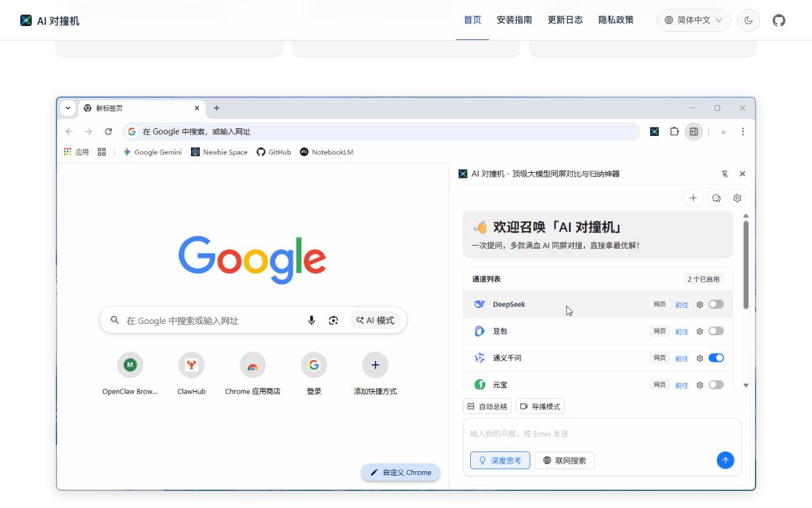
Task: Close the AI 对撞机 side panel
Action: pos(742,173)
